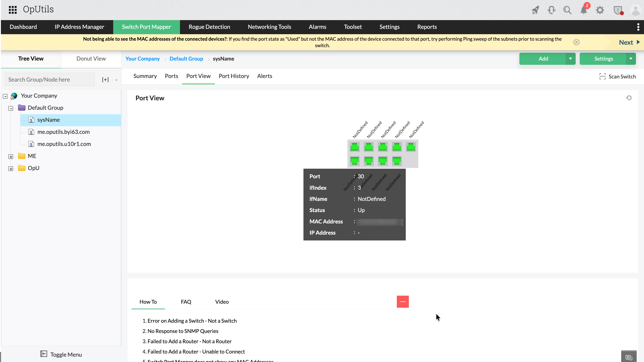
Task: Click the Search Group/Node input field
Action: point(50,80)
